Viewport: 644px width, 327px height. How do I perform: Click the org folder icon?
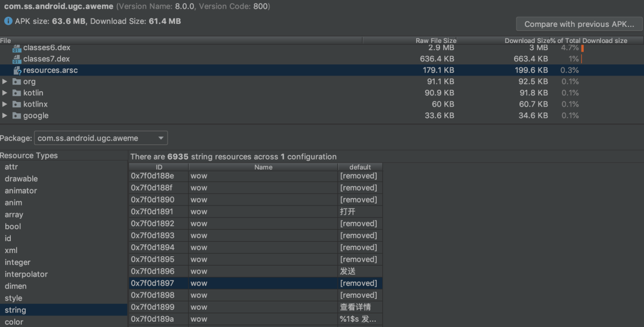[x=17, y=82]
